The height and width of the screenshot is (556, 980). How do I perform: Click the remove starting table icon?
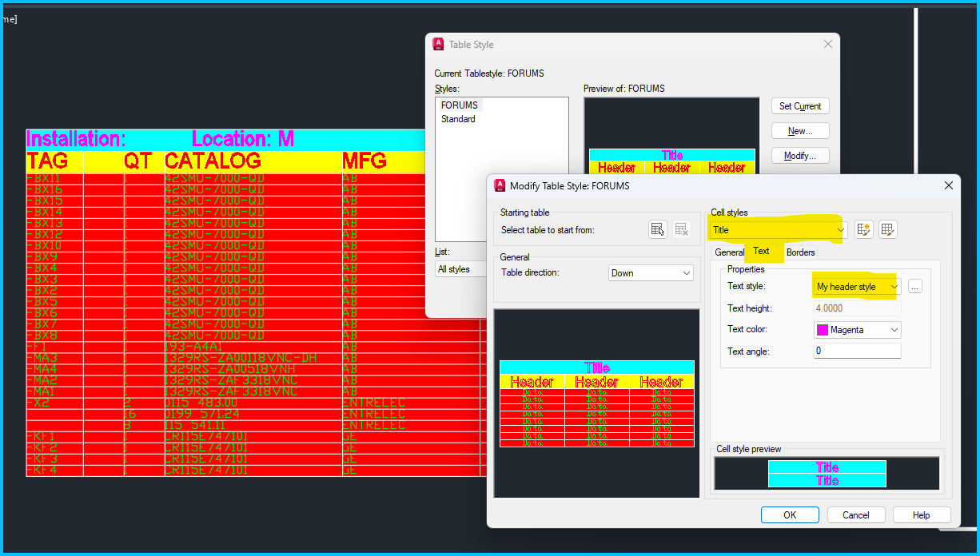point(681,229)
